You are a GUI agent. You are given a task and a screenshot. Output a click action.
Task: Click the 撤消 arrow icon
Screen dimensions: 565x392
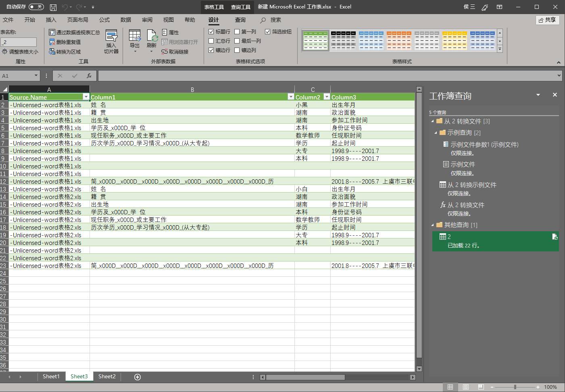coord(65,7)
